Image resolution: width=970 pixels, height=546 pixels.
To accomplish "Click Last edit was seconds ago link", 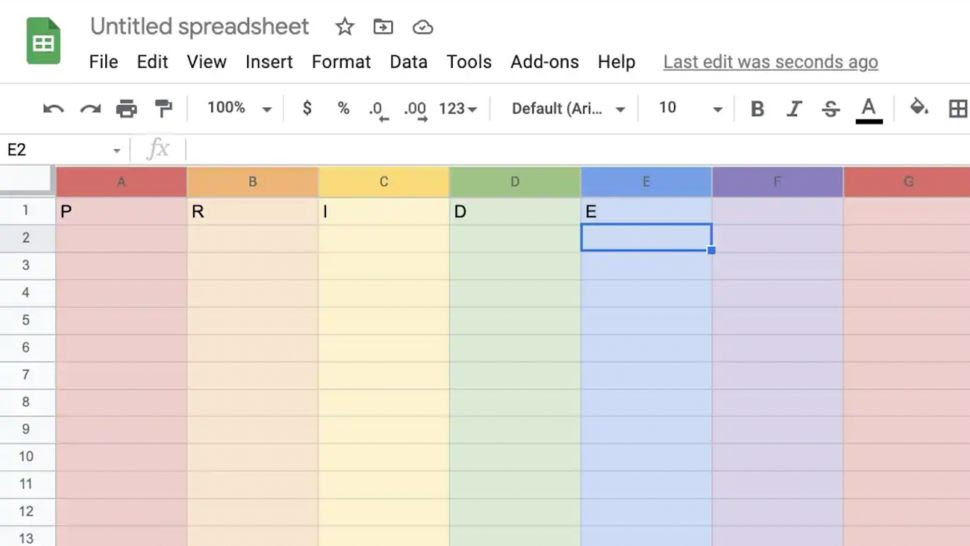I will [771, 62].
